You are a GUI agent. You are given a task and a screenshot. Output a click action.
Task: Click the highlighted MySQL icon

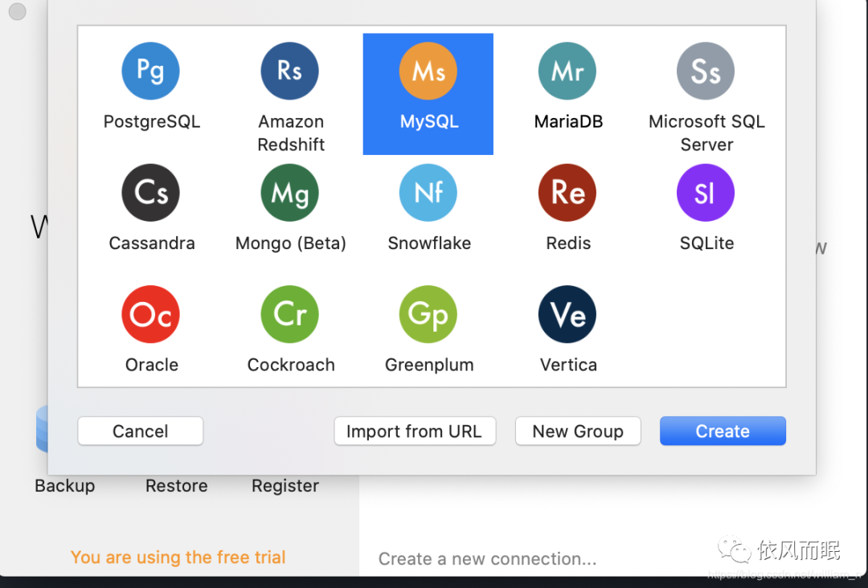(428, 71)
